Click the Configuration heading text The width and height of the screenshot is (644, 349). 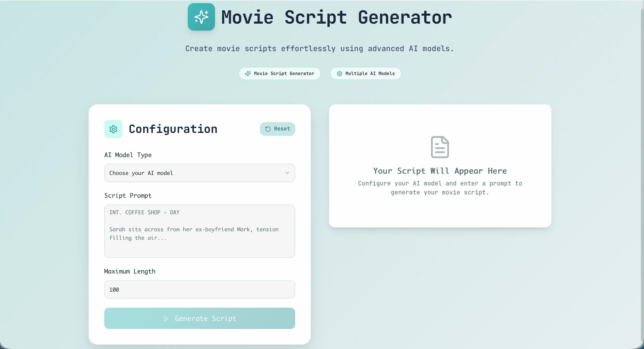tap(173, 129)
